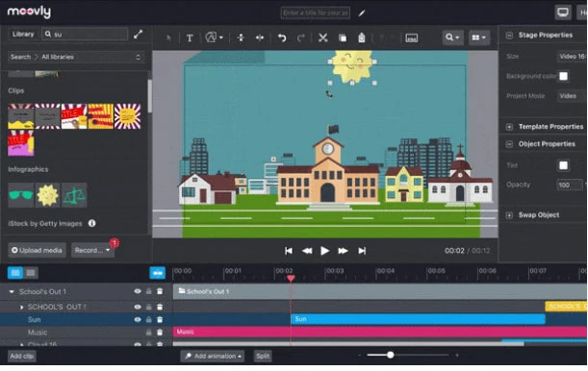
Task: Toggle visibility of SCHOOL'S OUT ! layer
Action: coord(138,307)
